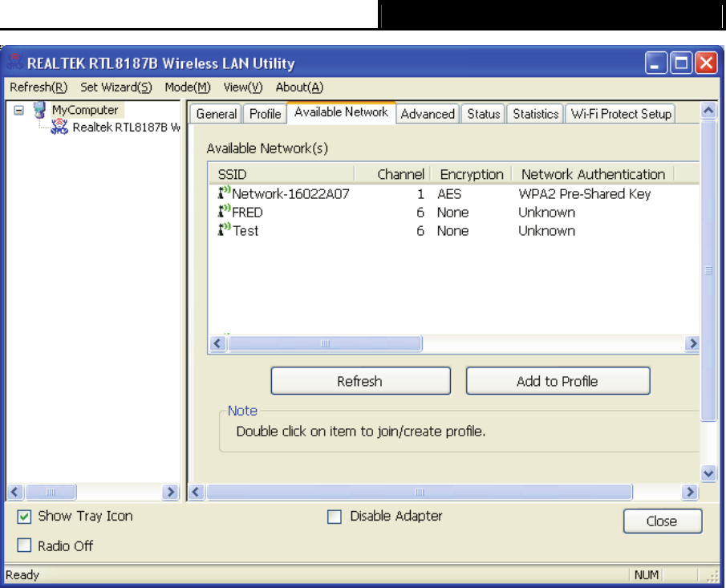Click the tree pane scroll left arrow
The height and width of the screenshot is (588, 726).
tap(15, 492)
